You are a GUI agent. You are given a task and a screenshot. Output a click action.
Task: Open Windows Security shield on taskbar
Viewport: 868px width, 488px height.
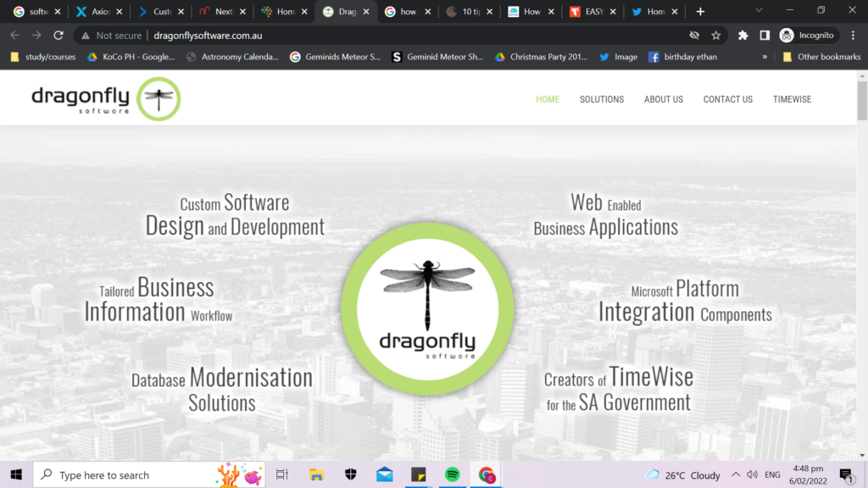(350, 474)
